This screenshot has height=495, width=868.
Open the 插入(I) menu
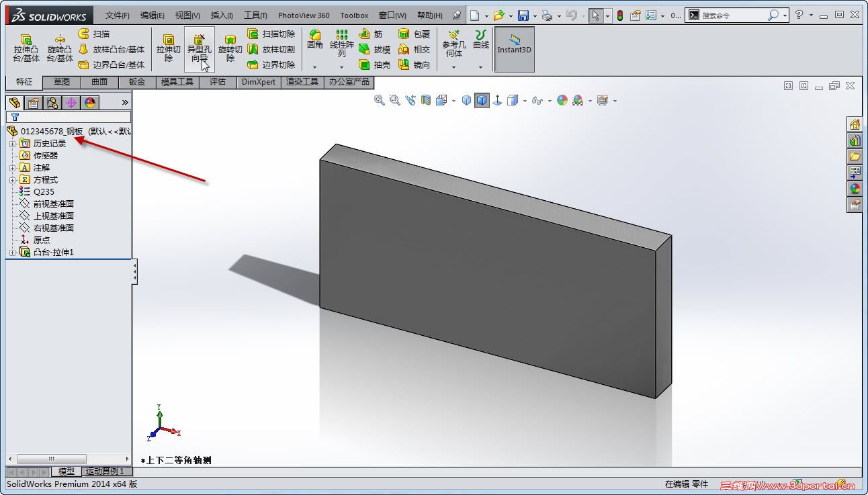[x=222, y=15]
